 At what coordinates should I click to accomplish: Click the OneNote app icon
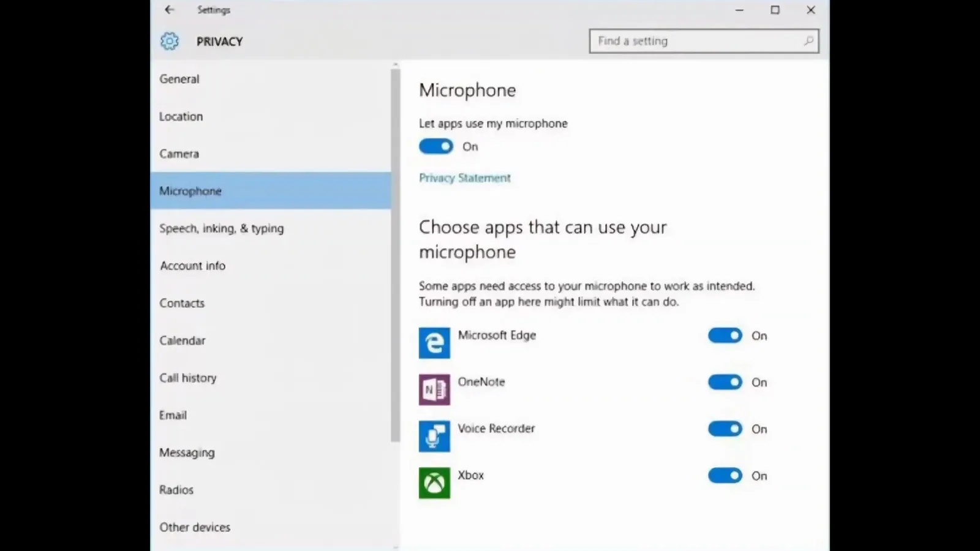[434, 389]
